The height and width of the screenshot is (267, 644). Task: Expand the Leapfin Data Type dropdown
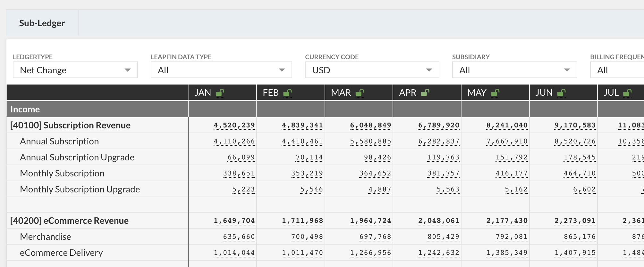point(221,70)
